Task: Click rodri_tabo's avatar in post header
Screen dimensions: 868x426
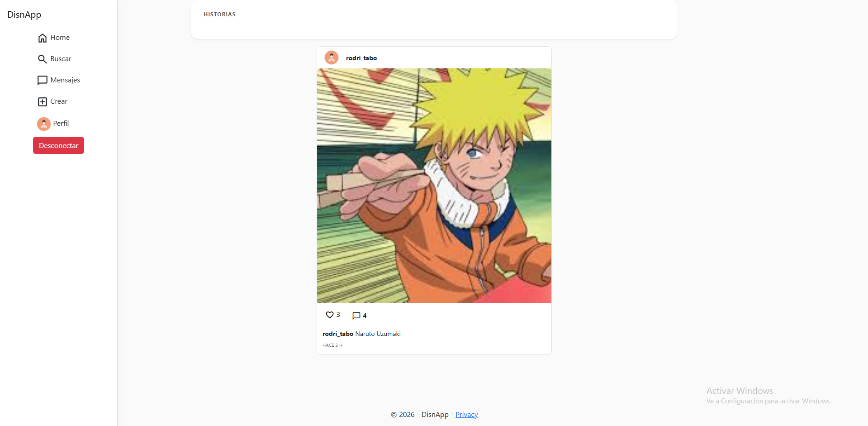Action: tap(332, 57)
